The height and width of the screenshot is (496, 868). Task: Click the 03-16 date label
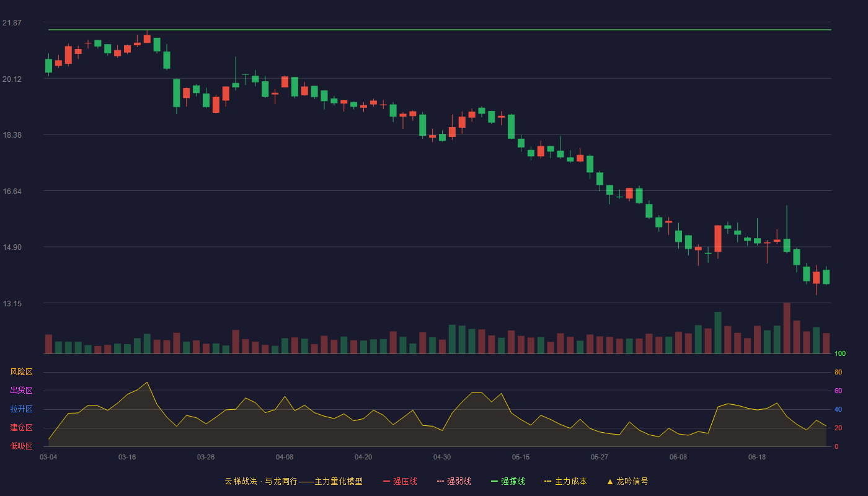tap(127, 457)
